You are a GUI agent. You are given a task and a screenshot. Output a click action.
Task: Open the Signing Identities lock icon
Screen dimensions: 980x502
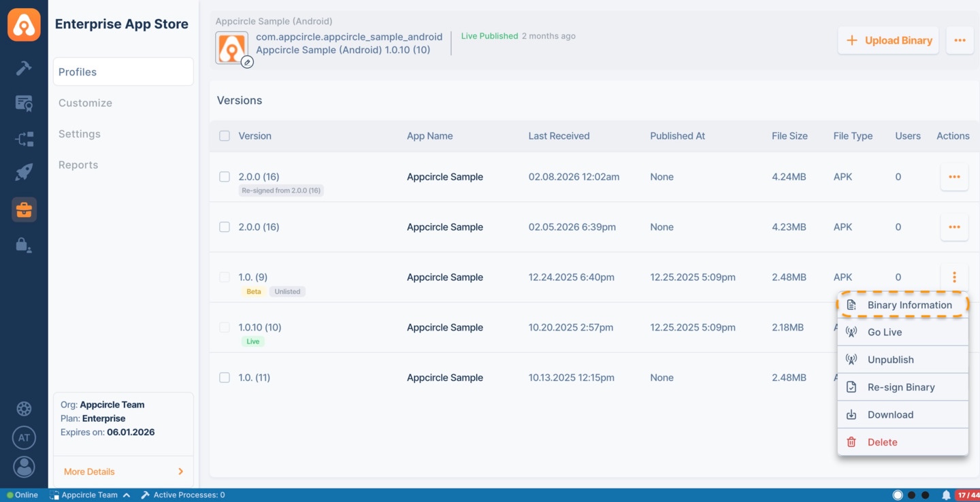24,245
